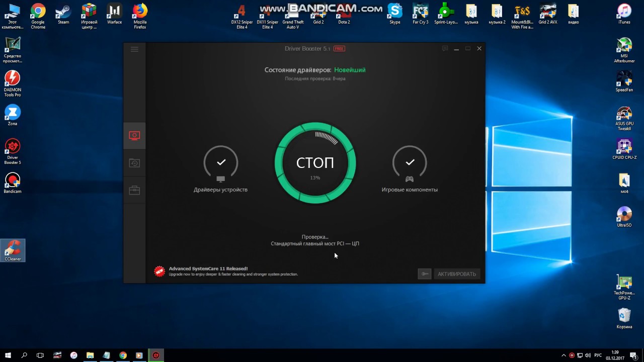Open Grand Theft Auto V shortcut
Viewport: 644px width, 362px height.
(293, 16)
